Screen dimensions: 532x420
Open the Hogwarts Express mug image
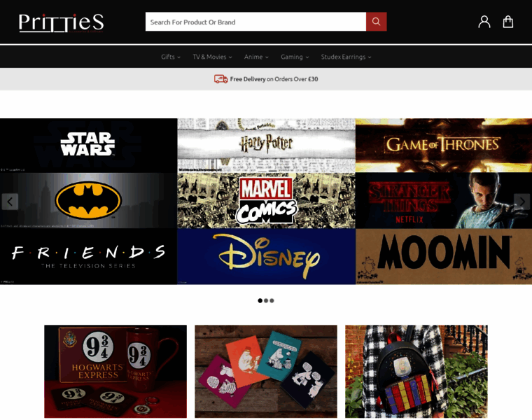(x=115, y=372)
